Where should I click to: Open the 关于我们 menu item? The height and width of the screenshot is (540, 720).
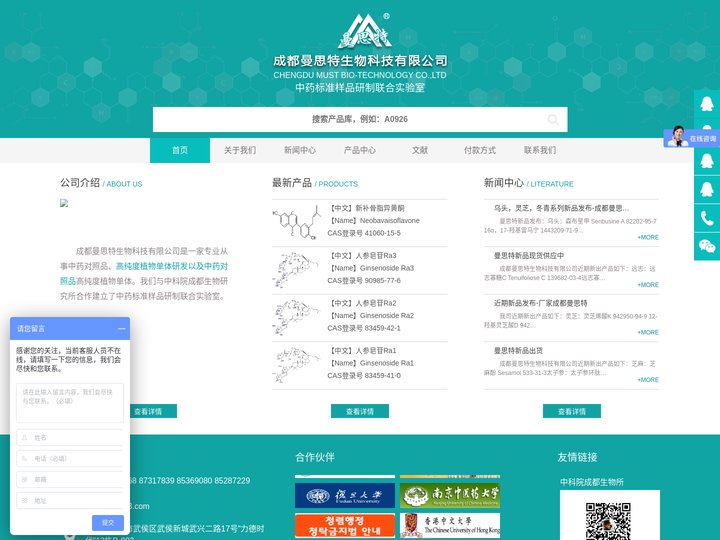[240, 150]
